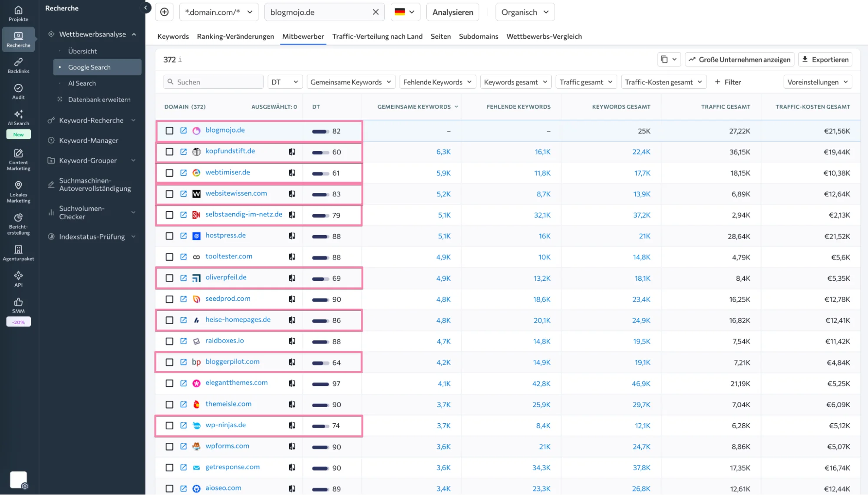Collapse the Recherche side panel arrow
Screen dimensions: 868x495
(x=146, y=7)
